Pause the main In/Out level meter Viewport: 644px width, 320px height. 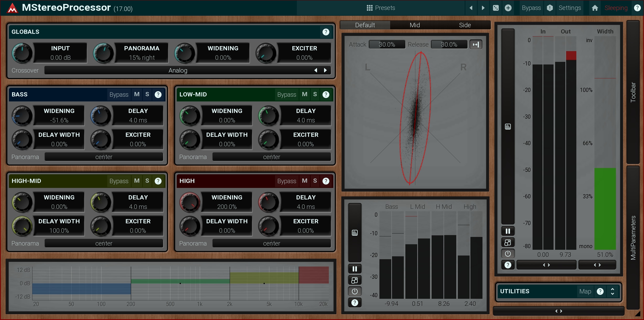point(508,231)
